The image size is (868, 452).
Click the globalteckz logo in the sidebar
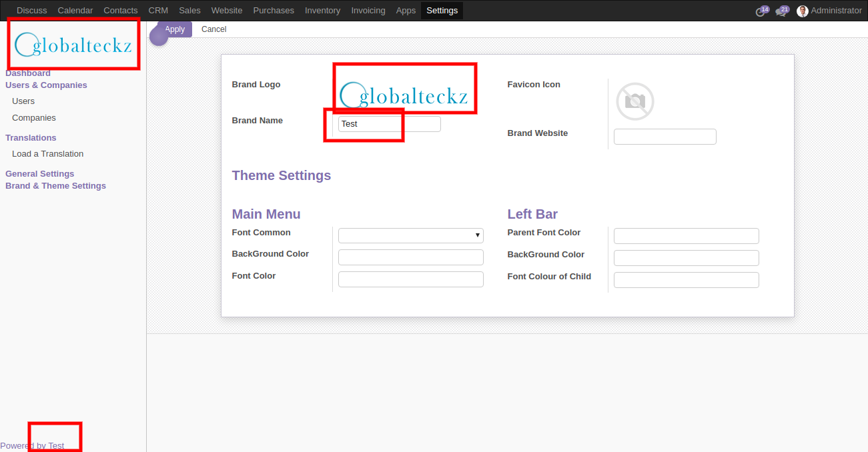[73, 45]
